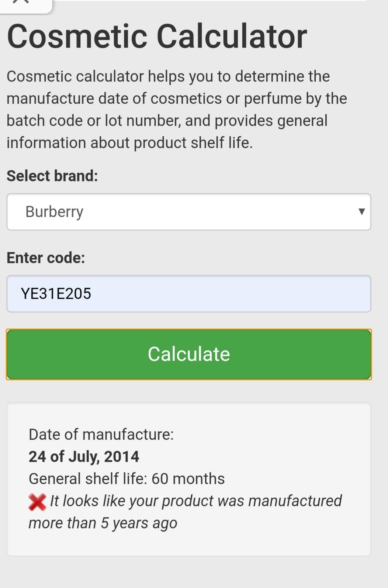Click the 'manufactured more than 5 years ago' warning
This screenshot has height=588, width=388.
tap(185, 512)
